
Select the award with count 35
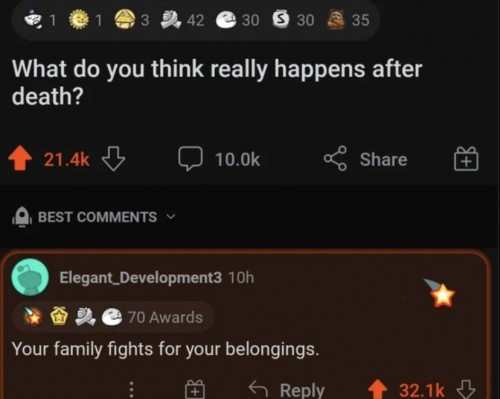coord(336,20)
